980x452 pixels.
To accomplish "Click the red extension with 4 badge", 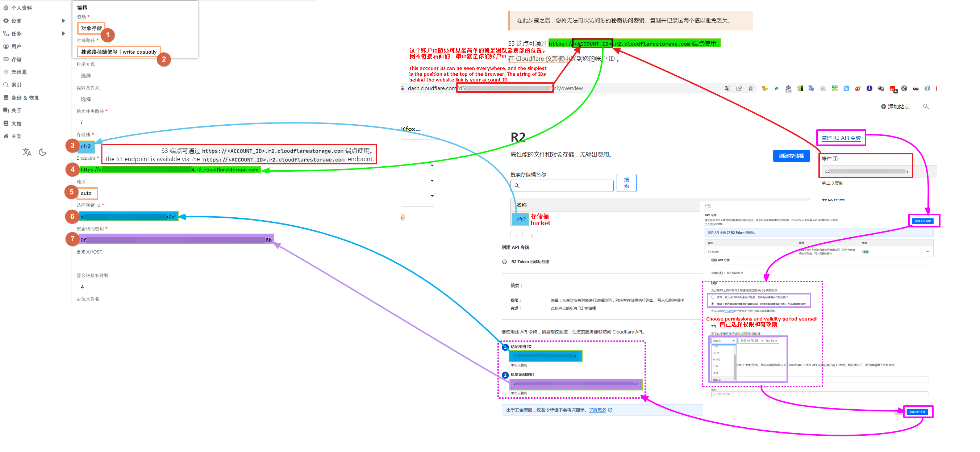I will [x=893, y=89].
